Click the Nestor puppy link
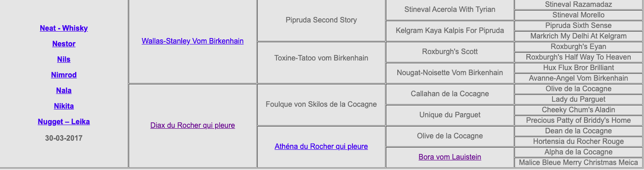The height and width of the screenshot is (170, 644). coord(64,44)
